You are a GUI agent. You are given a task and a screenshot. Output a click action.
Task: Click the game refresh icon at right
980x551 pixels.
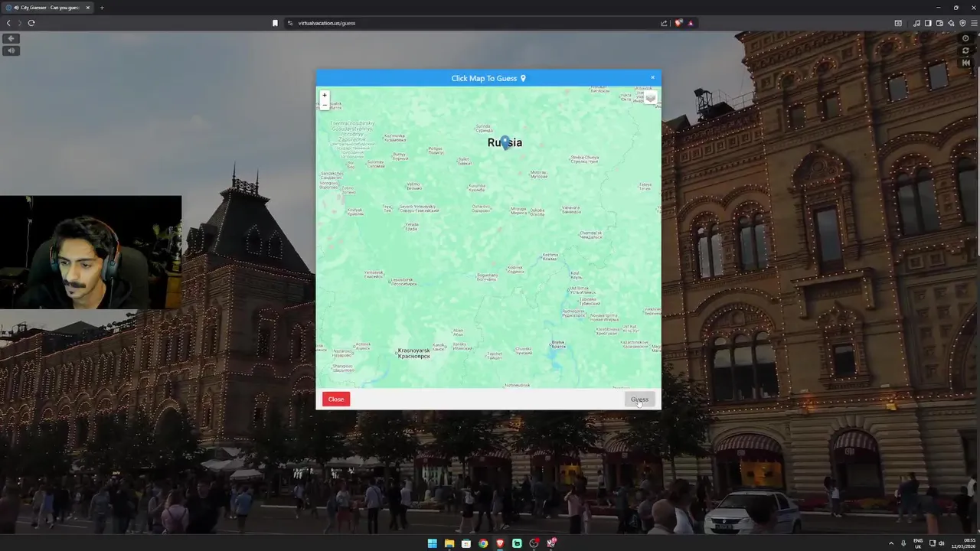(965, 51)
